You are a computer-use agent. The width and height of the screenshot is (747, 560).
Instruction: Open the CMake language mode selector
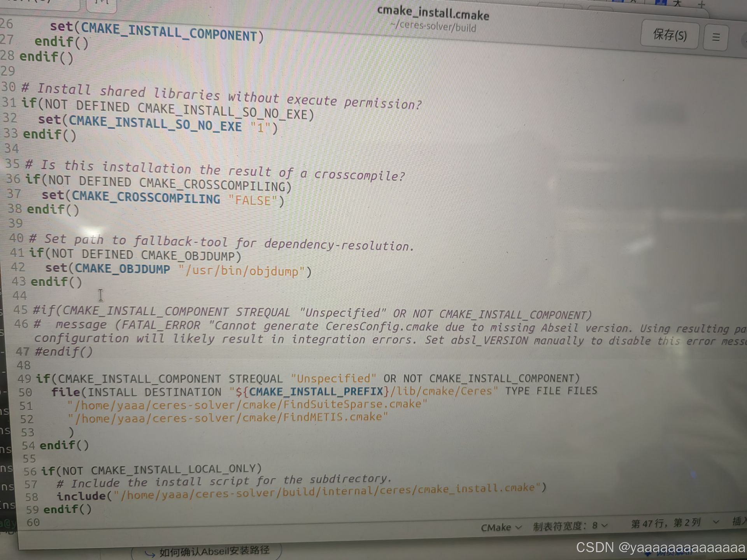(x=499, y=527)
